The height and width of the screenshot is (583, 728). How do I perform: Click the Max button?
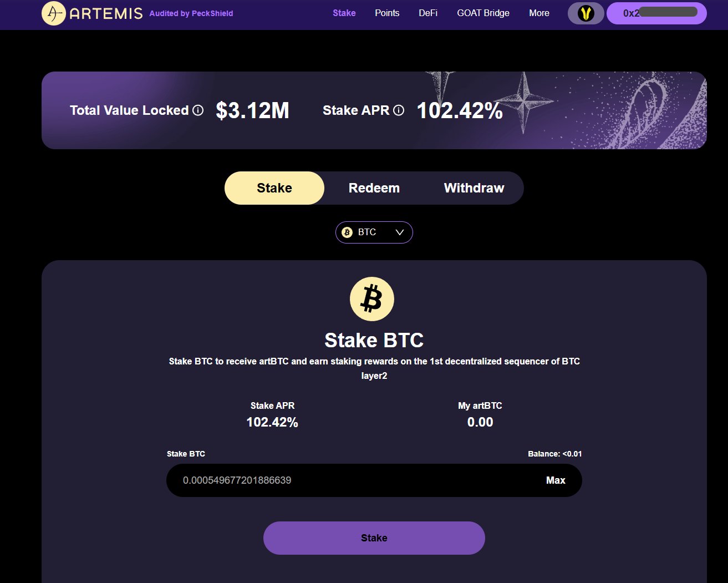coord(556,480)
